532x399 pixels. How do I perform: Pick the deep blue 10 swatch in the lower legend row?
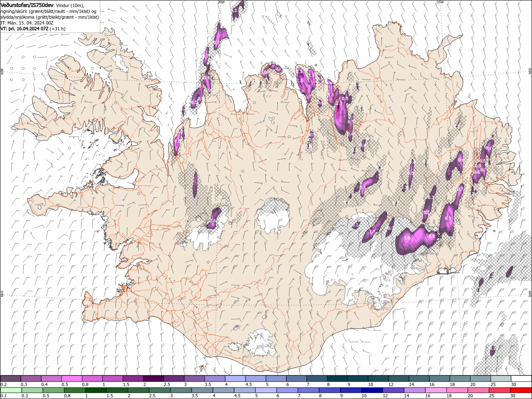click(x=372, y=390)
